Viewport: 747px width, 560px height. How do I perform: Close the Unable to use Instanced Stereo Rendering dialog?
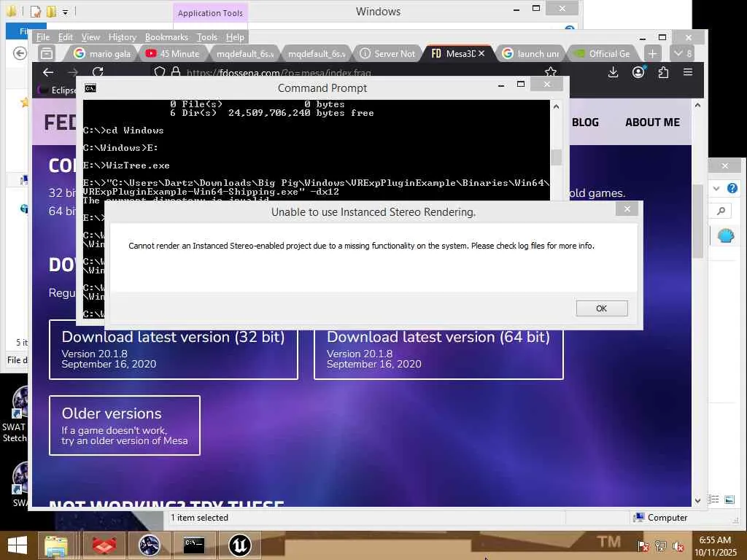pyautogui.click(x=627, y=209)
